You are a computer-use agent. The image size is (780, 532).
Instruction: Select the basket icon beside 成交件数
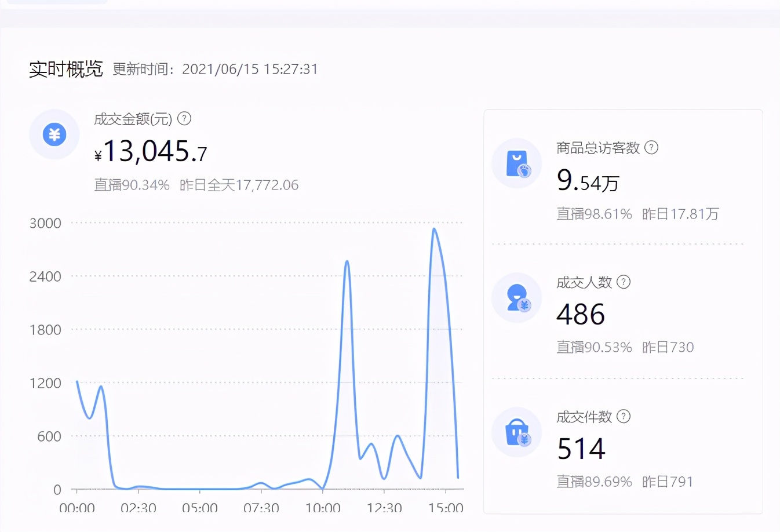(516, 432)
